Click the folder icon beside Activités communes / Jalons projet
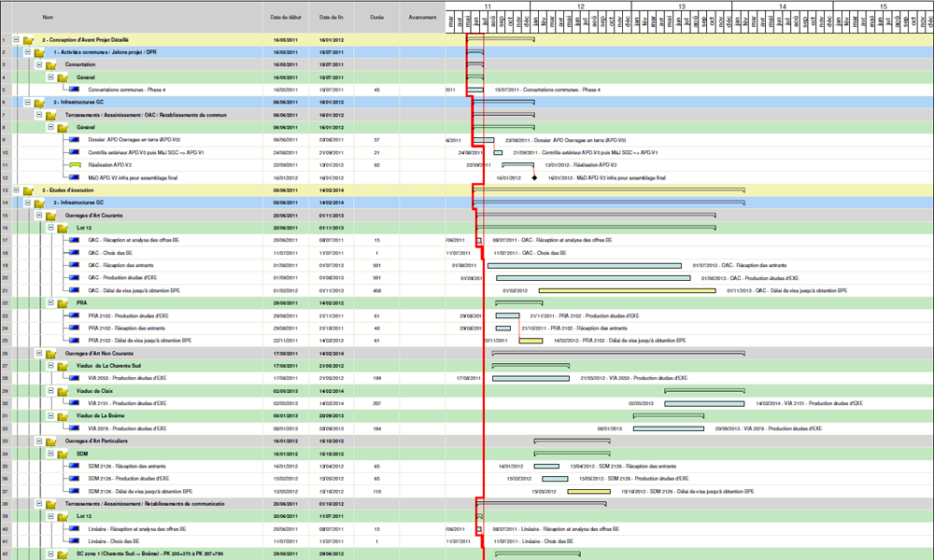The height and width of the screenshot is (560, 934). [39, 53]
